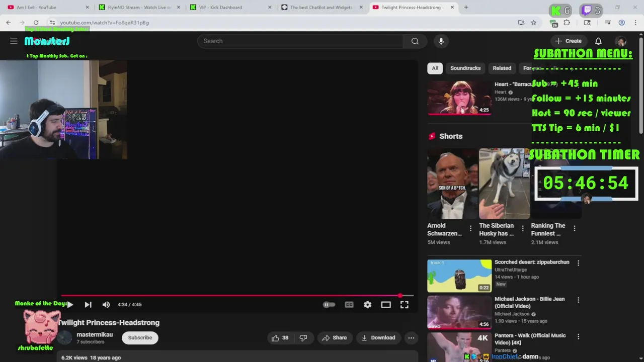Switch to the FlyinNO Stream tab
The width and height of the screenshot is (644, 362).
click(138, 7)
